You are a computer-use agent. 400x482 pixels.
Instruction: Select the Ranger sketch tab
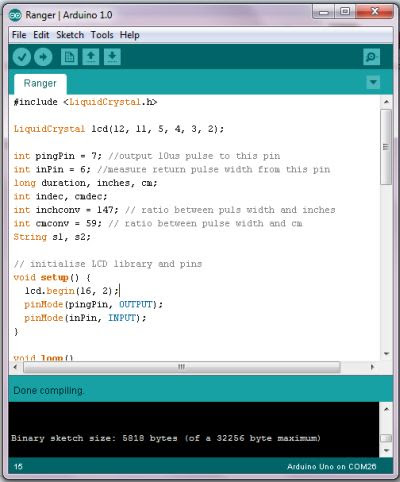[40, 83]
